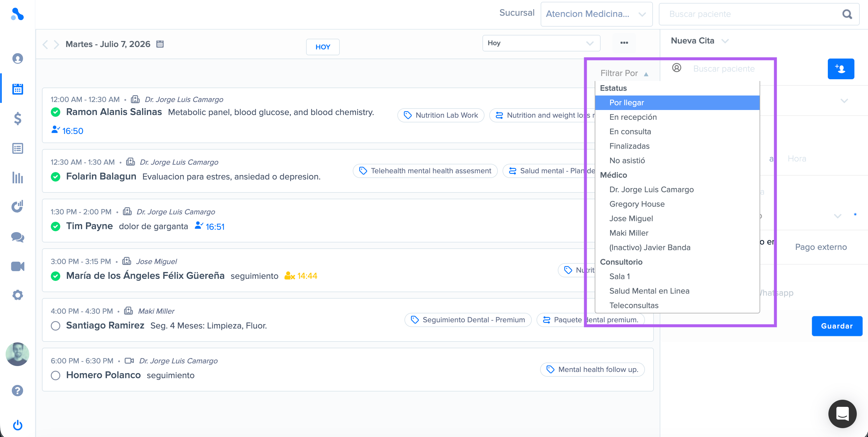This screenshot has width=868, height=437.
Task: Click Ramon's 16:50 arrival time icon
Action: (x=56, y=130)
